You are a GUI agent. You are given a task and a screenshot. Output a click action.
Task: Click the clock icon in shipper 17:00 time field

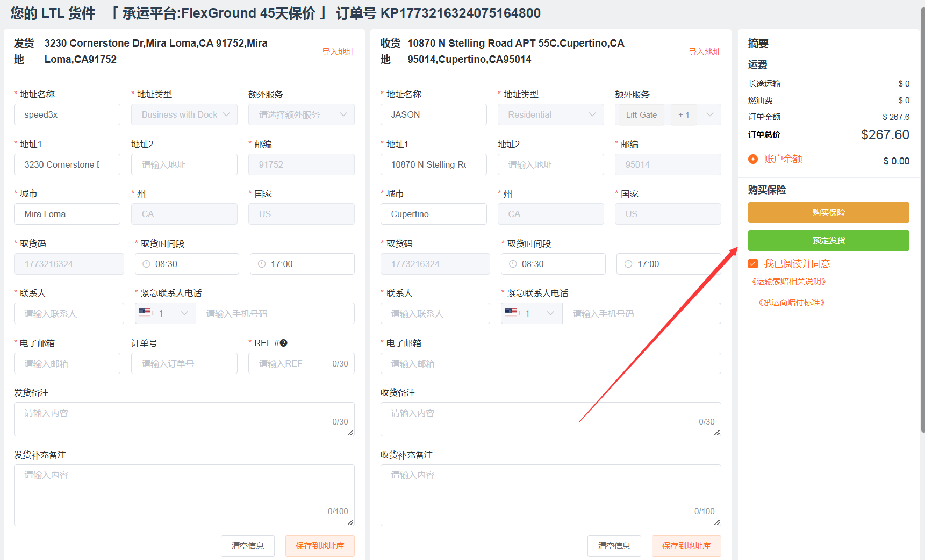pyautogui.click(x=262, y=264)
